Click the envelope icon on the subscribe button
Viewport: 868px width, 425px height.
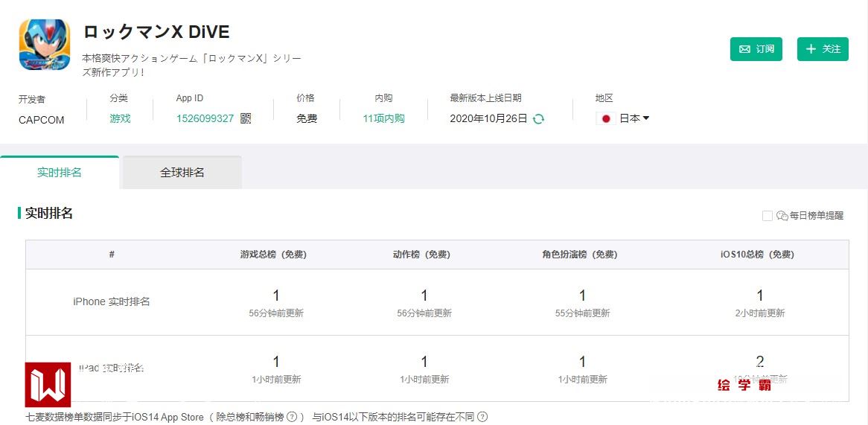point(744,49)
